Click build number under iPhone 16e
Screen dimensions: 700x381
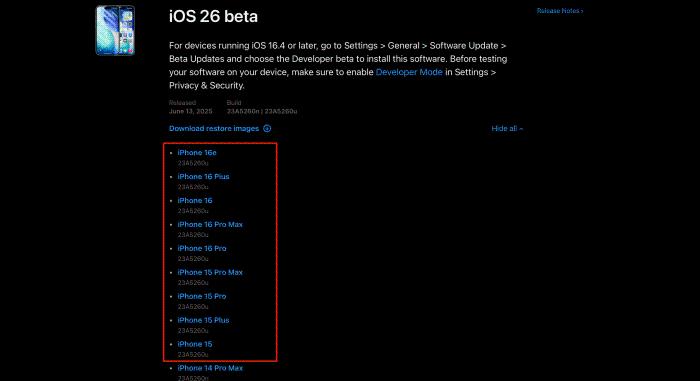(193, 163)
